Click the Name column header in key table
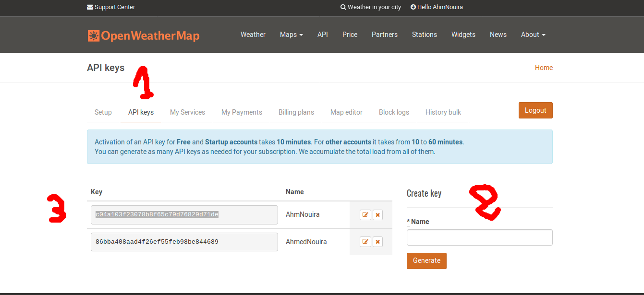The height and width of the screenshot is (295, 644). point(295,192)
